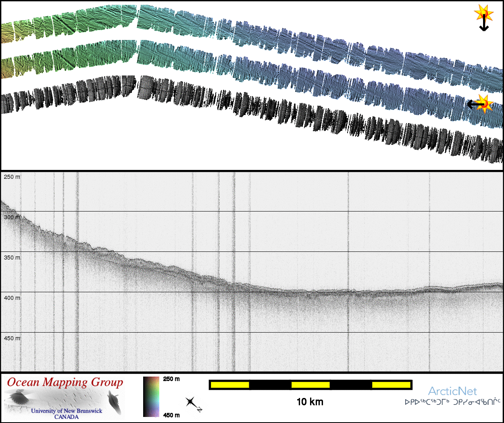Select the 450 m label on profile axis
Image resolution: width=504 pixels, height=423 pixels.
pyautogui.click(x=12, y=338)
